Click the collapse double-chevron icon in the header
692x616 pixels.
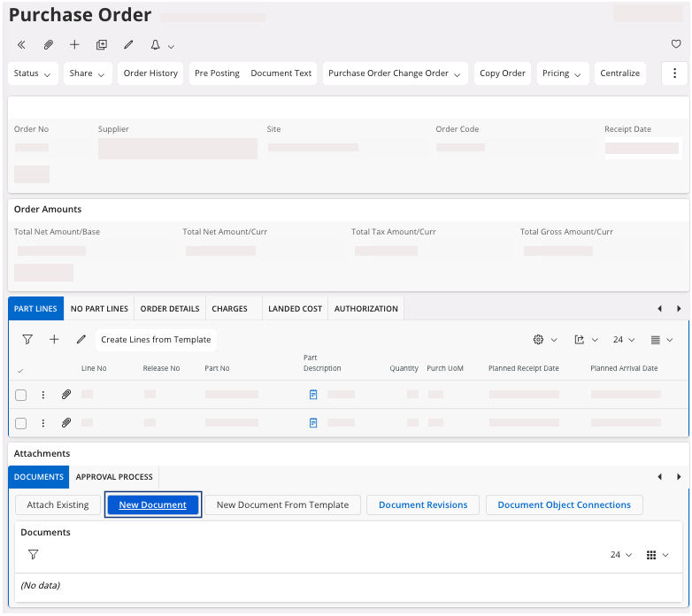tap(21, 44)
